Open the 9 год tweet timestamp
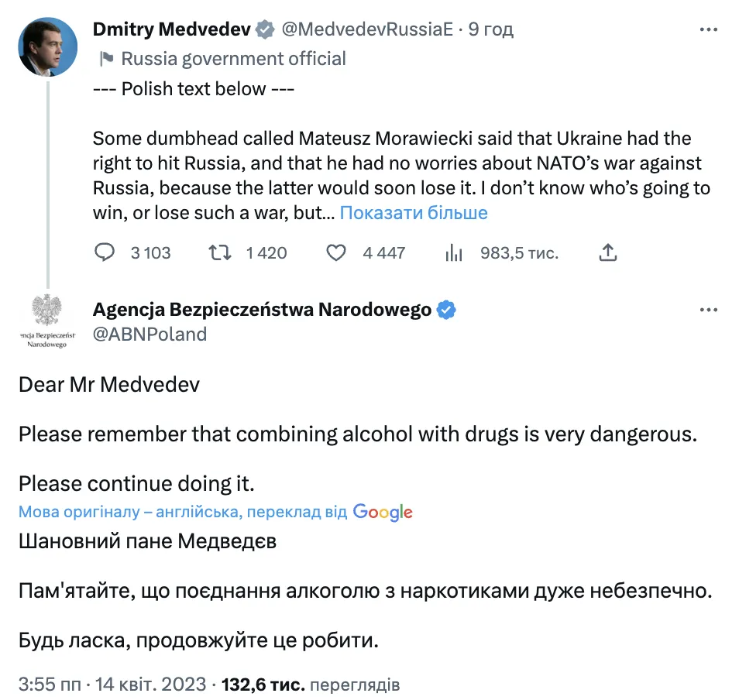 (x=493, y=29)
